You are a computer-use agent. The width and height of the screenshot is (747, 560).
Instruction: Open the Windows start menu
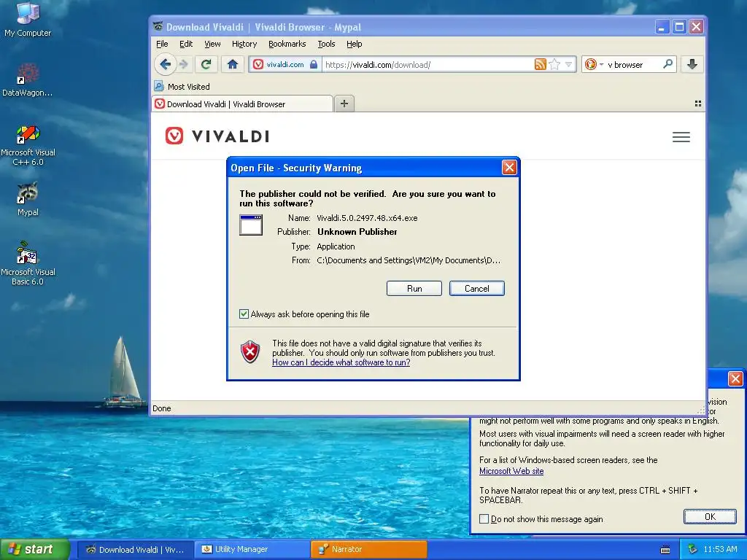click(x=34, y=549)
